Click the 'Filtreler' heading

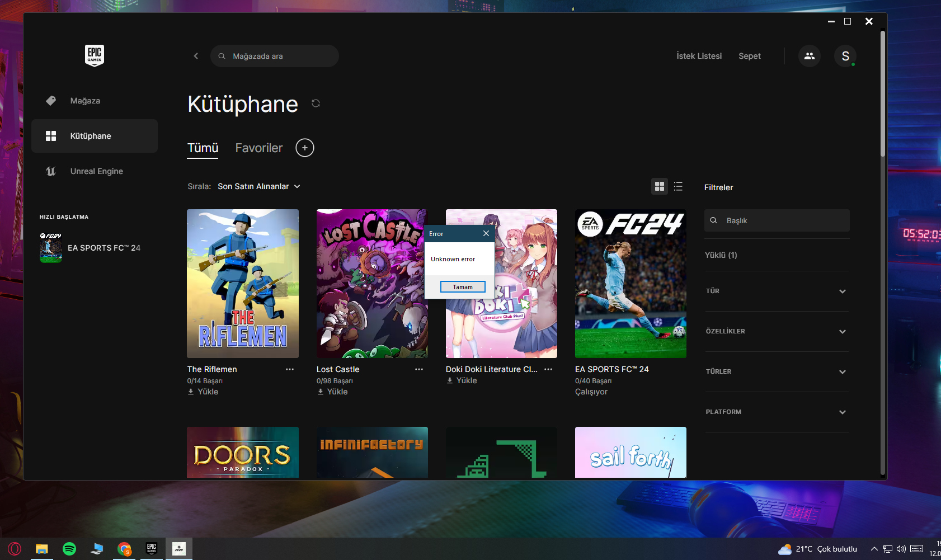(x=718, y=187)
